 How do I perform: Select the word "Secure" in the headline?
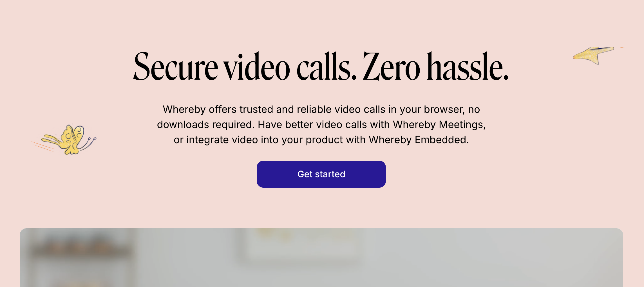[176, 67]
